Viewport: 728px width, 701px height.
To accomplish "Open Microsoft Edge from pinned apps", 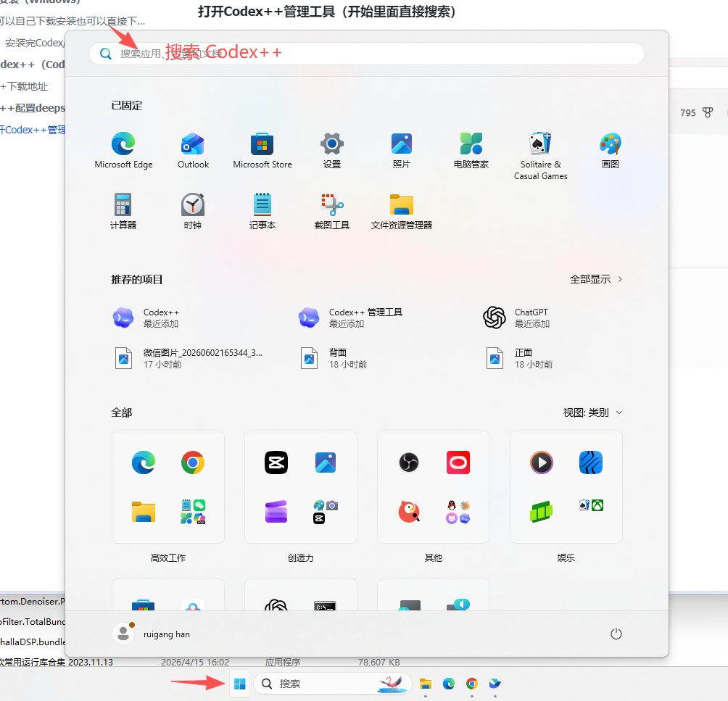I will 123,150.
